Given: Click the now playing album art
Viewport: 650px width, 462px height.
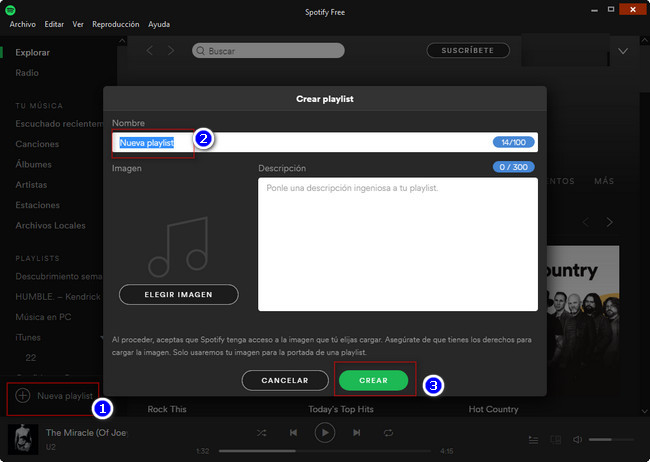Looking at the screenshot, I should (23, 439).
